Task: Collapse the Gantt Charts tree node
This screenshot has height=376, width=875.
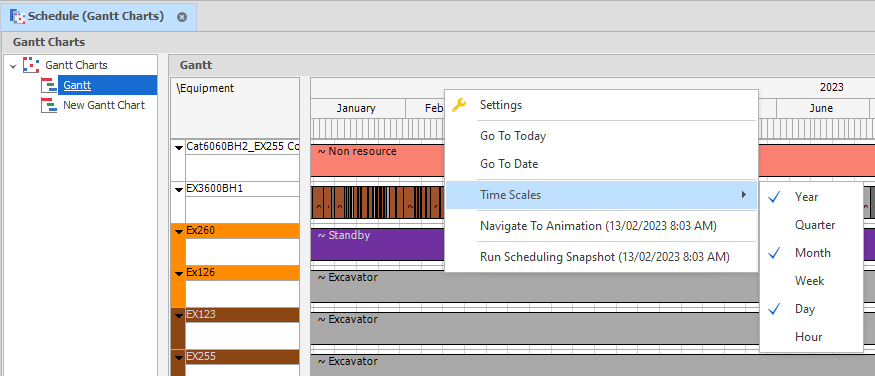Action: (x=13, y=66)
